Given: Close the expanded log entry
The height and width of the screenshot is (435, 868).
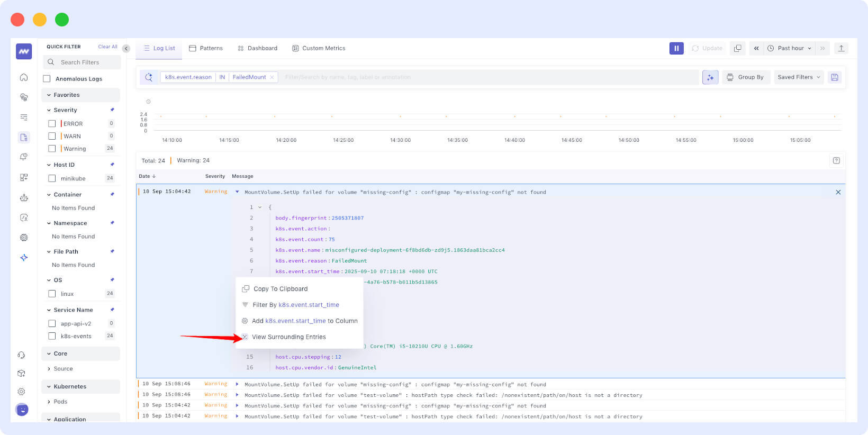Looking at the screenshot, I should click(838, 192).
